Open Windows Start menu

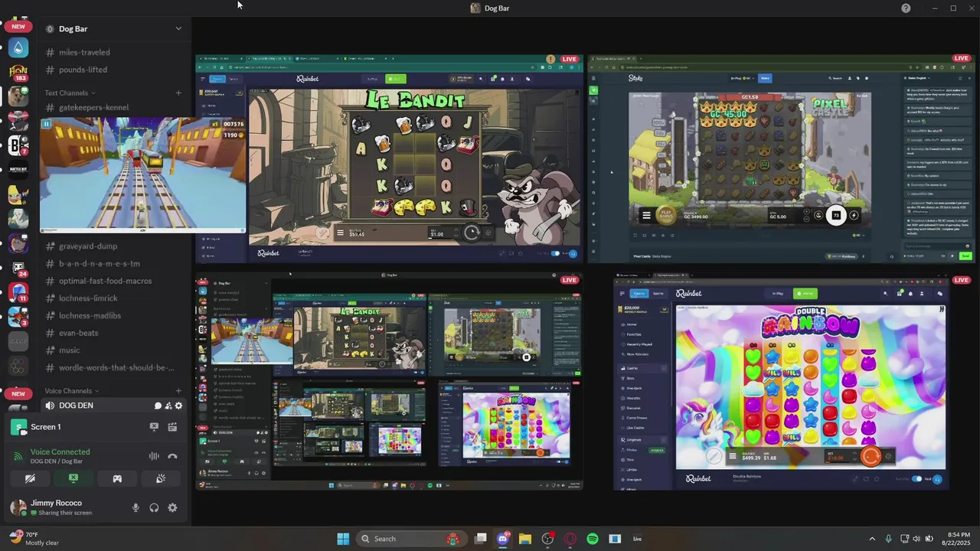(x=343, y=539)
